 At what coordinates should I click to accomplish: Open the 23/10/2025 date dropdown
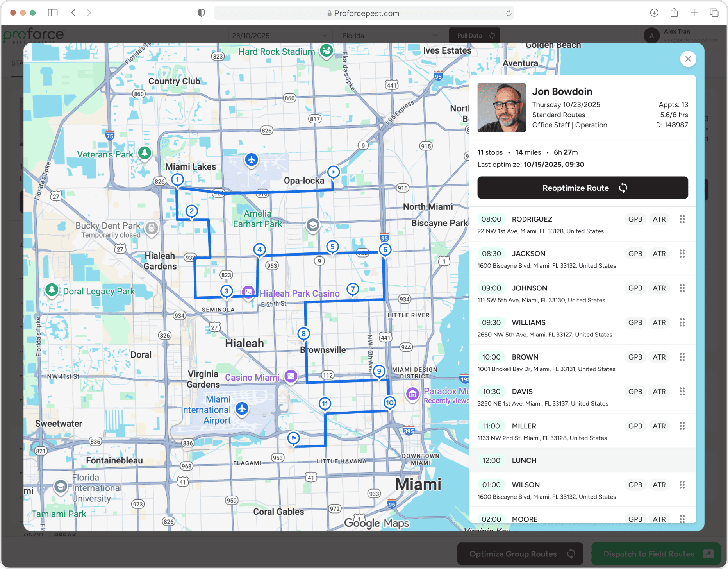[279, 36]
